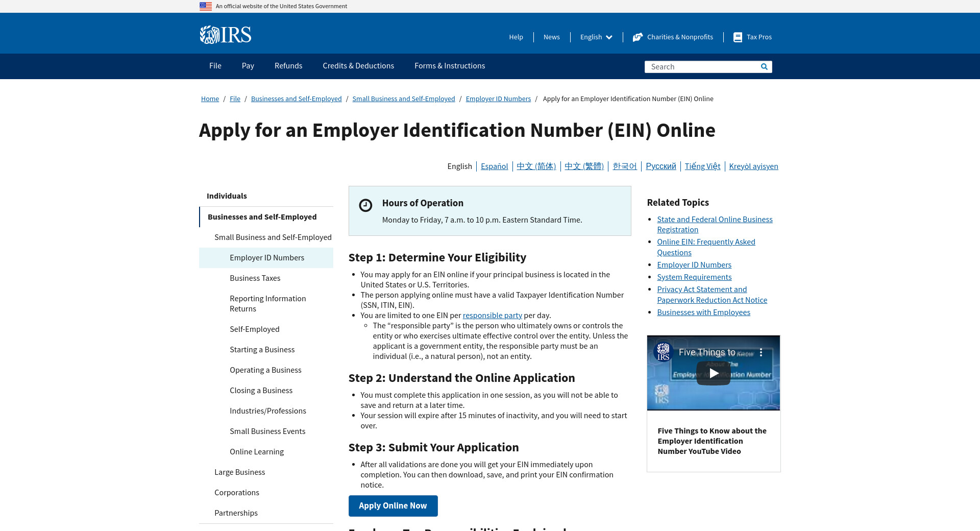Switch page language to Korean 한국어
980x531 pixels.
pyautogui.click(x=625, y=166)
